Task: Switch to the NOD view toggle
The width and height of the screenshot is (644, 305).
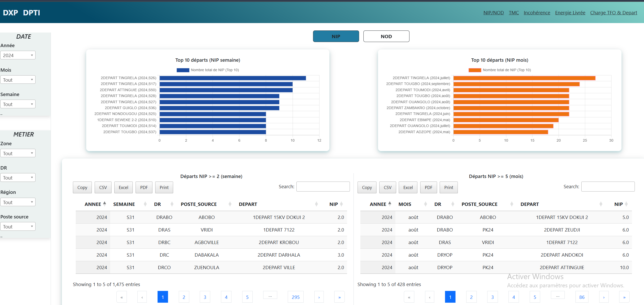Action: pyautogui.click(x=386, y=36)
